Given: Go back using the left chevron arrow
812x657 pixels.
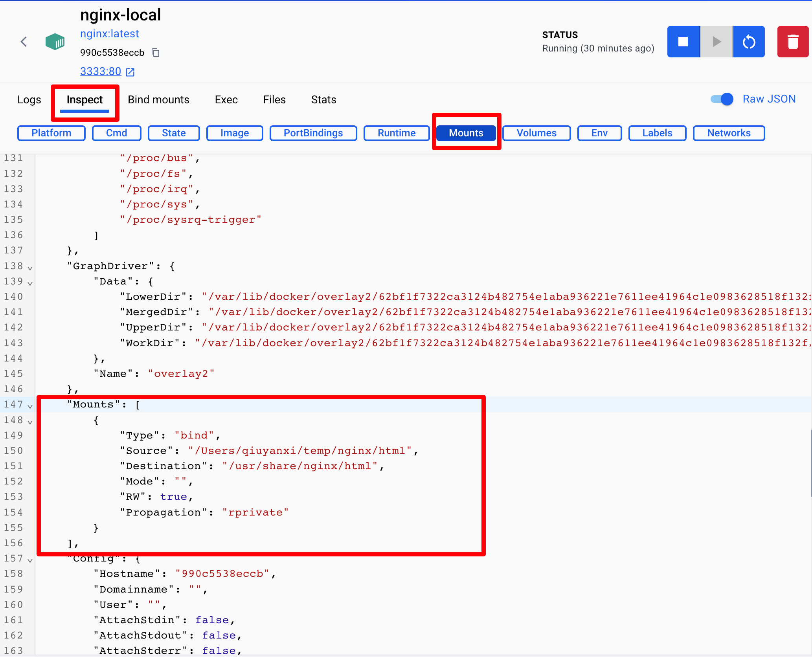Looking at the screenshot, I should tap(24, 42).
